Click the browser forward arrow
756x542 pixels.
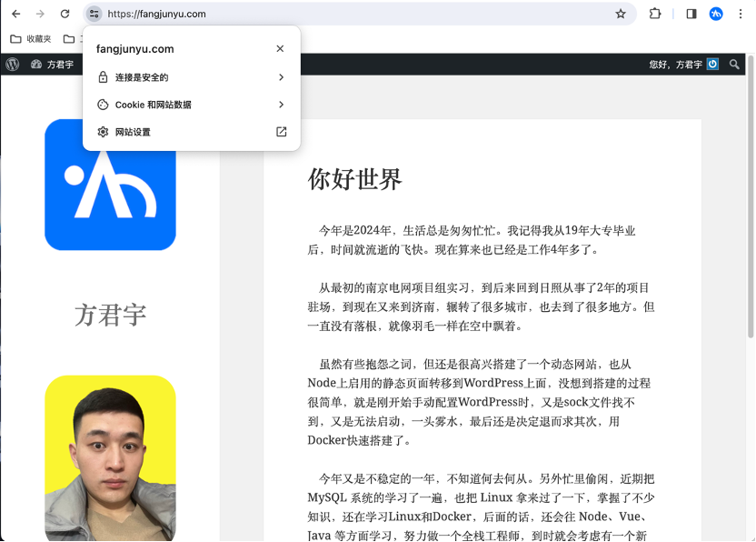[x=40, y=14]
